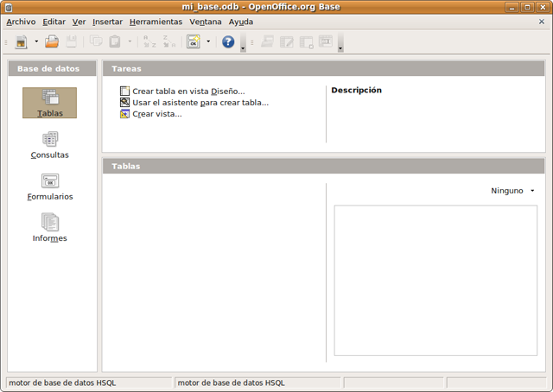Expand the Form toolbar button dropdown arrow
This screenshot has height=392, width=553.
(208, 41)
